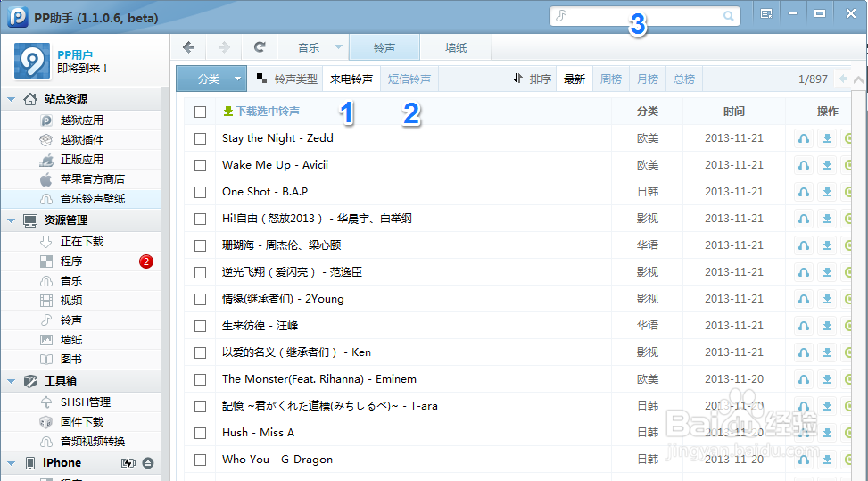This screenshot has width=868, height=481.
Task: Sort by 总榜 overall chart
Action: tap(683, 79)
